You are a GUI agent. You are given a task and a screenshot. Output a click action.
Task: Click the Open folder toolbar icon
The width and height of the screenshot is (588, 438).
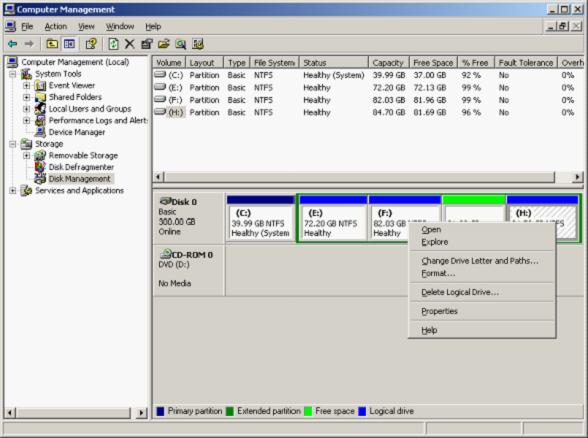click(164, 44)
